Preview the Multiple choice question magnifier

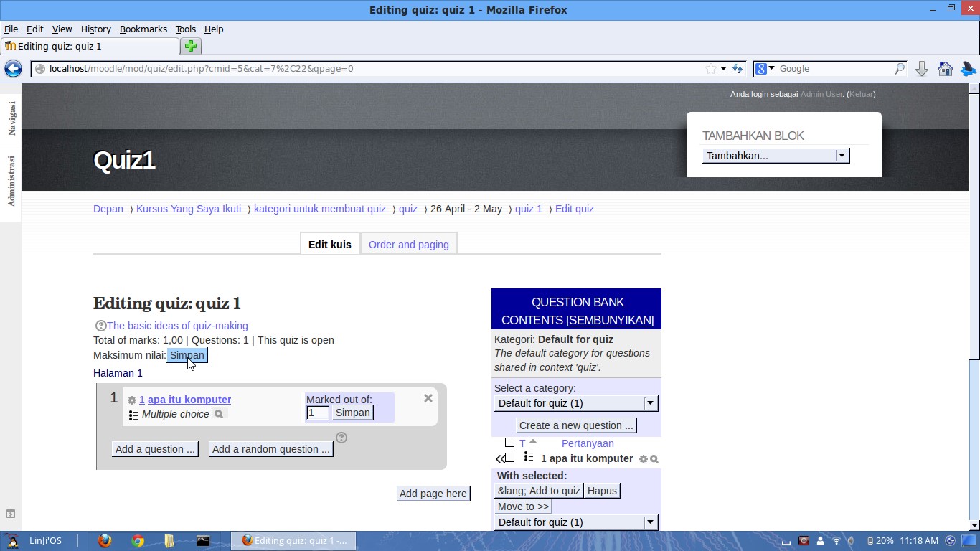pos(219,414)
